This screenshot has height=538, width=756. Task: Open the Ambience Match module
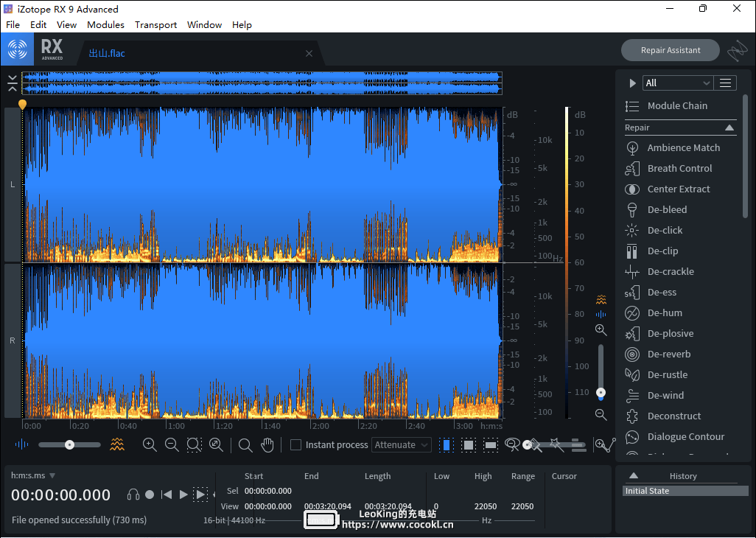tap(673, 148)
